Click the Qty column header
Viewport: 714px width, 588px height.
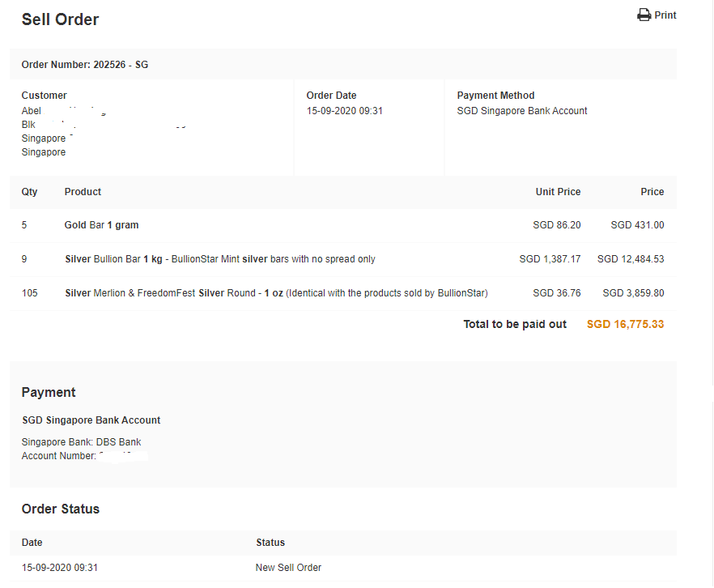pos(30,192)
